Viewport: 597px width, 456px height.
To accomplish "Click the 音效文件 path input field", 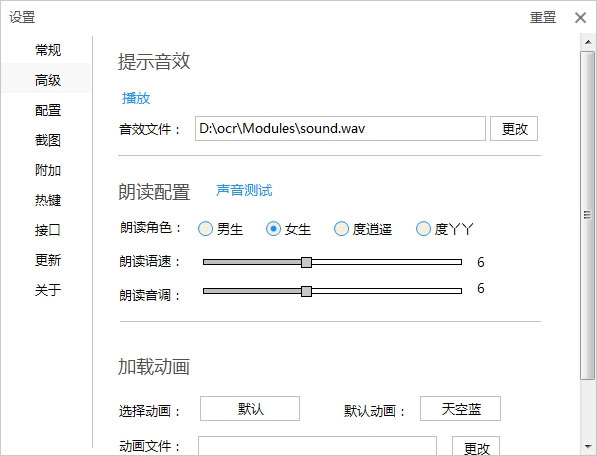I will click(x=340, y=129).
